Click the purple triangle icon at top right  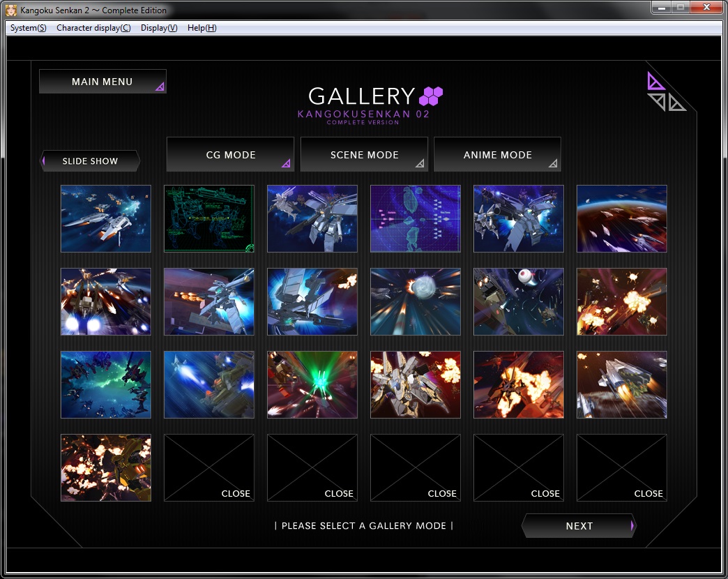click(x=655, y=81)
